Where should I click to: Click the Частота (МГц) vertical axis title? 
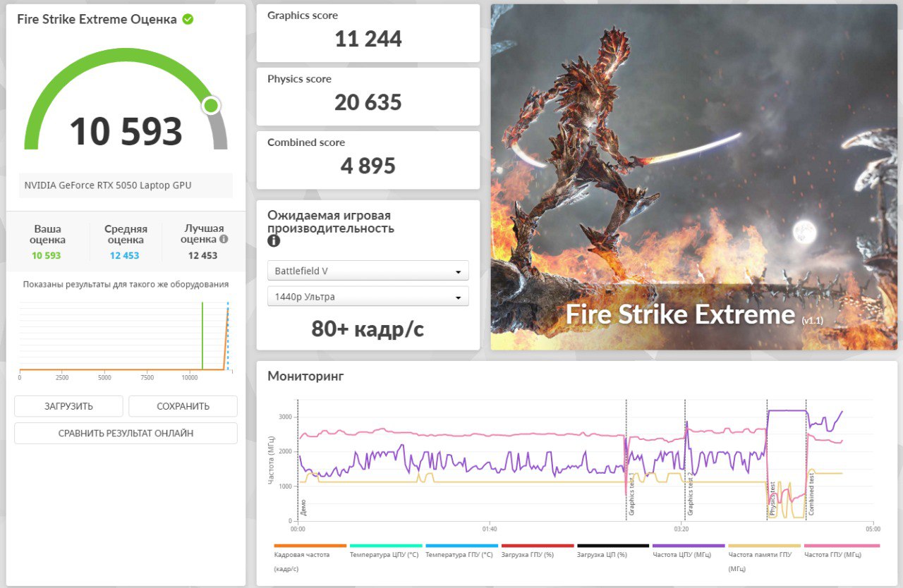[271, 460]
